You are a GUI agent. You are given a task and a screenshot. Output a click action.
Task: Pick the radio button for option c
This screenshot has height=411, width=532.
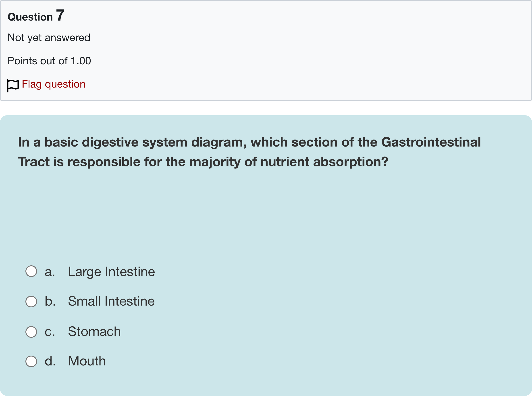click(x=31, y=332)
